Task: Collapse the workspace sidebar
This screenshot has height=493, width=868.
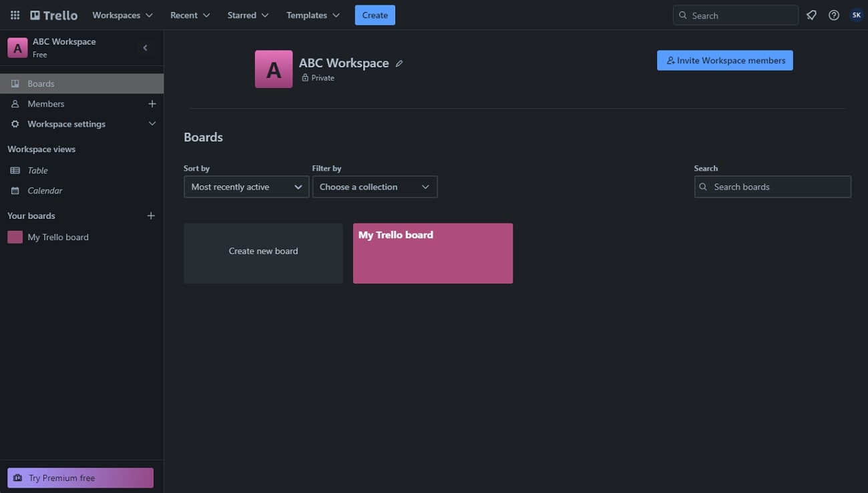Action: pyautogui.click(x=145, y=47)
